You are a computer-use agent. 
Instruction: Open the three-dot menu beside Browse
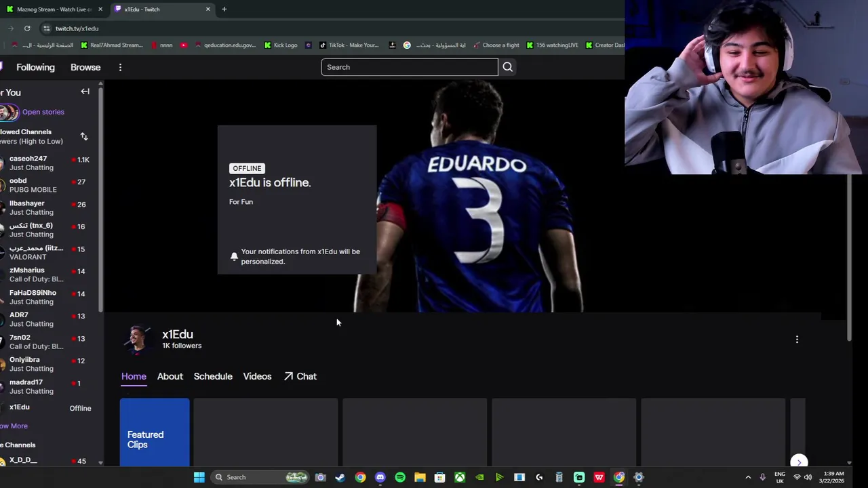click(x=120, y=67)
